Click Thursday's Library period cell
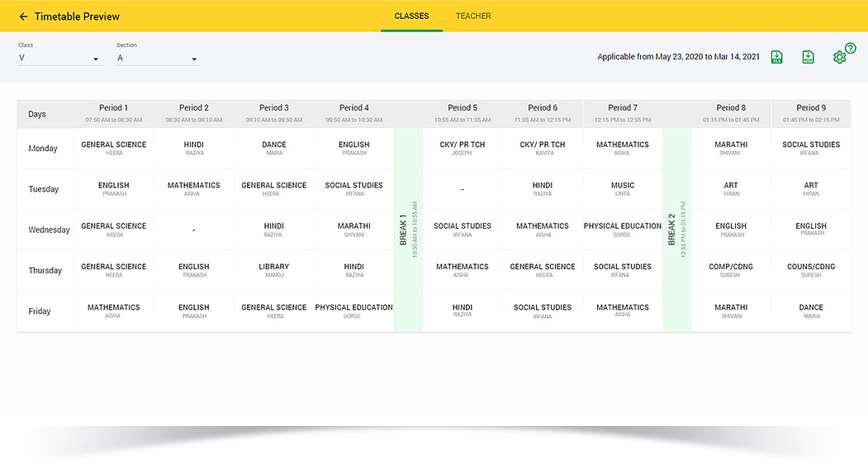 tap(274, 270)
